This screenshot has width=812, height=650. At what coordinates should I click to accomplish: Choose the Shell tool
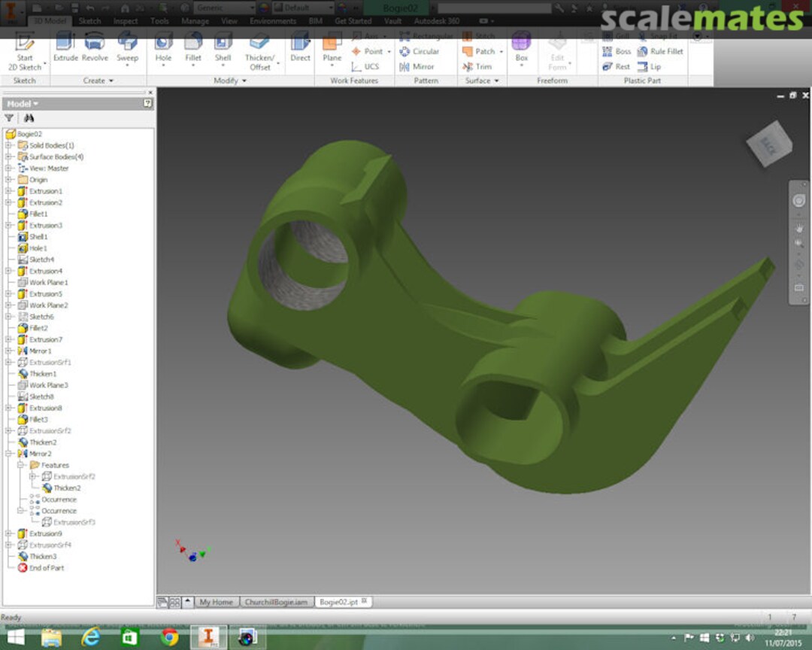[x=223, y=48]
